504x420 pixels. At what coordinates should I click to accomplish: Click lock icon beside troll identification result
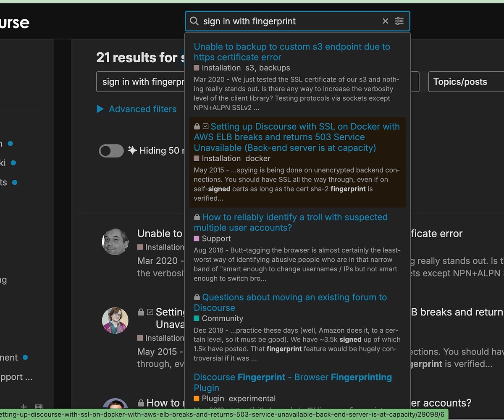197,218
